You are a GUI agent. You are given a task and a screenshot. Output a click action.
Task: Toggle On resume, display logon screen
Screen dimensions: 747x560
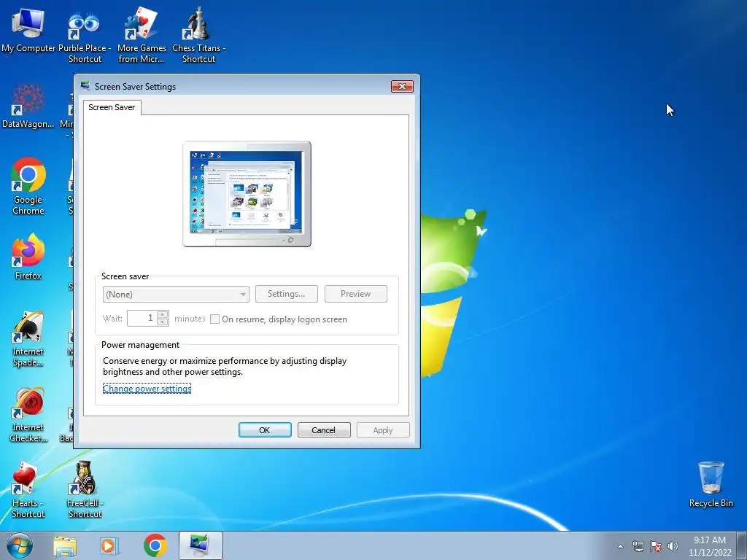215,319
